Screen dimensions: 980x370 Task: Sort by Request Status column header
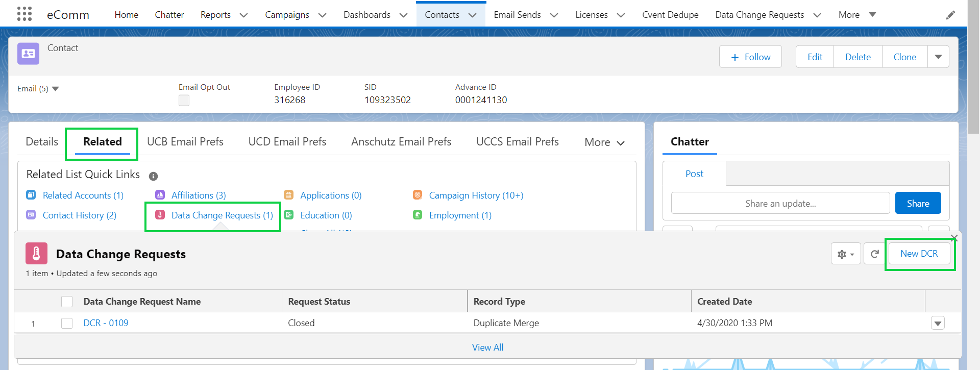click(x=375, y=301)
